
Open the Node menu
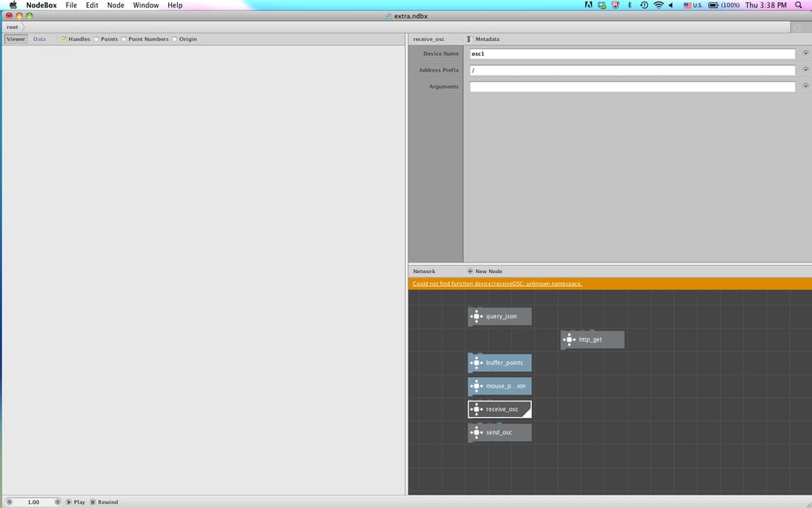click(115, 5)
